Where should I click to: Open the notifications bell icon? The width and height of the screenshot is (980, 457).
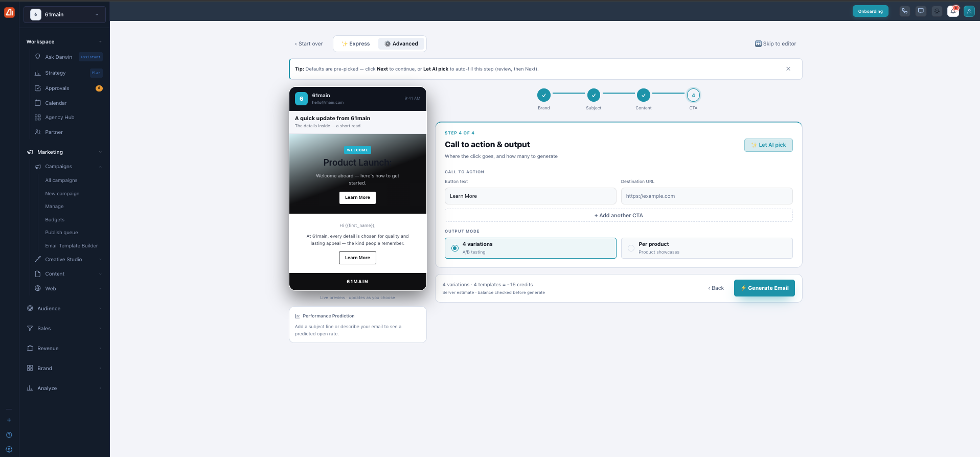click(953, 11)
